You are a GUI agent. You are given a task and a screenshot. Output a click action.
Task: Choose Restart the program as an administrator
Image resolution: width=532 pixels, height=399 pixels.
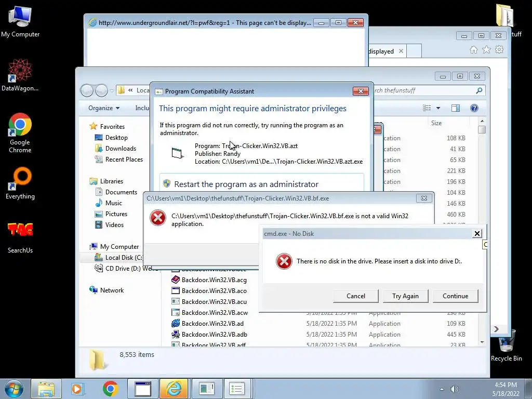262,183
